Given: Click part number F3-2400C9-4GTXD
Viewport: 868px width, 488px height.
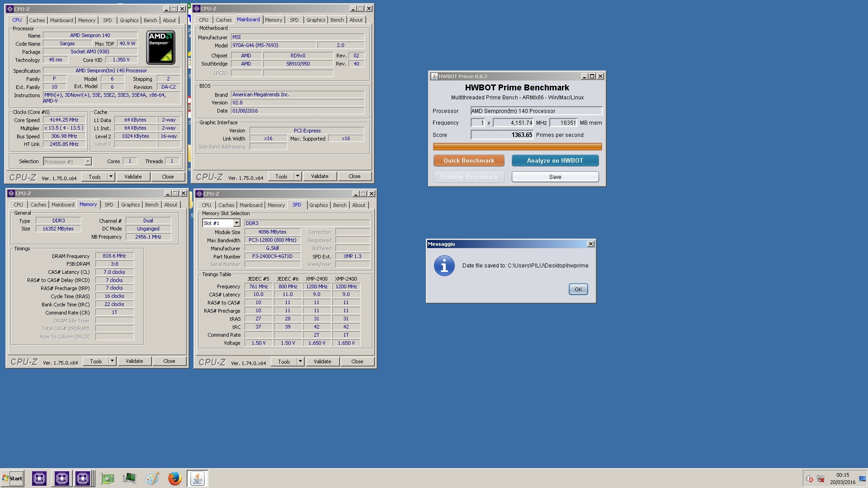Looking at the screenshot, I should point(273,256).
